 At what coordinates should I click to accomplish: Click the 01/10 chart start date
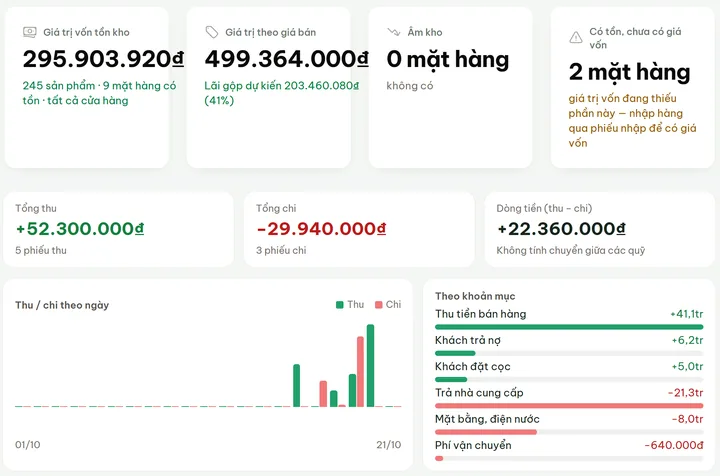coord(28,445)
